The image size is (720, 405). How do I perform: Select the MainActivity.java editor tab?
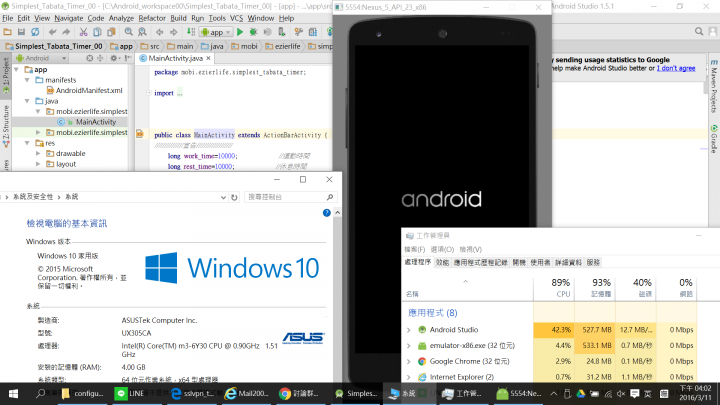point(175,58)
